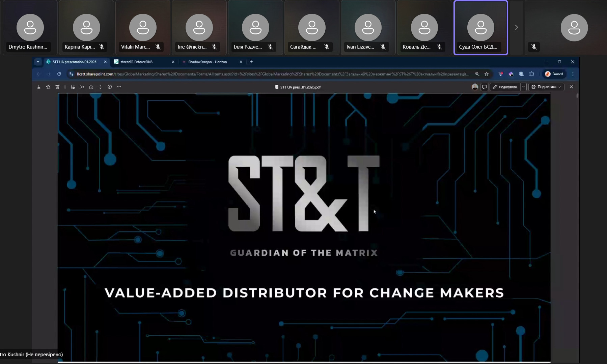
Task: Toggle muted mic on fire @nickn... tile
Action: coord(214,47)
